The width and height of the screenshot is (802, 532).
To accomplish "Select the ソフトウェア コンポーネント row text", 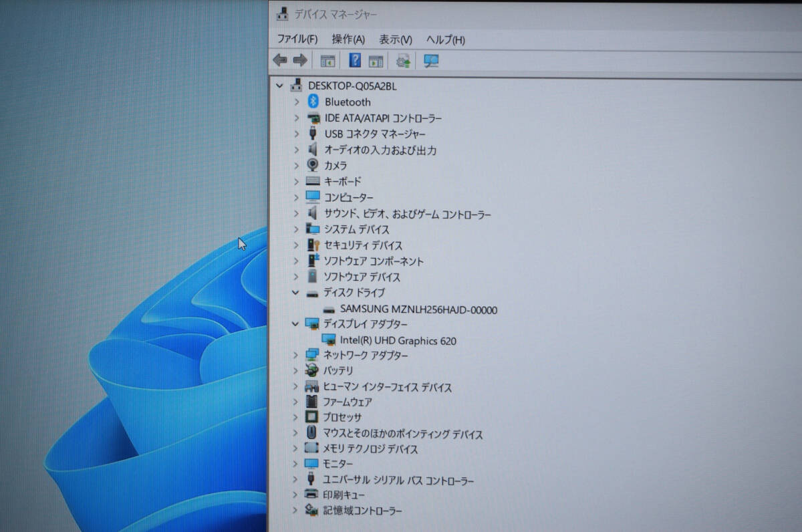I will [x=374, y=261].
